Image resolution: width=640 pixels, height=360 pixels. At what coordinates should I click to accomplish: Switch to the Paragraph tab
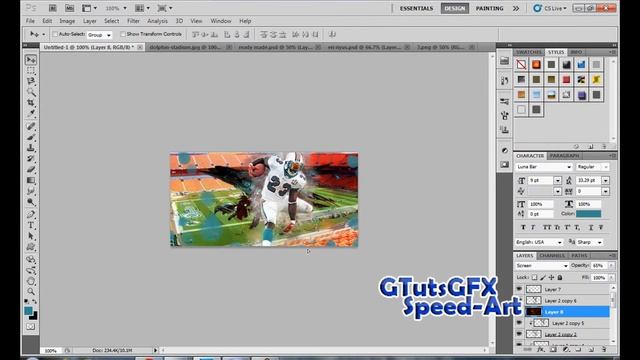pos(564,156)
